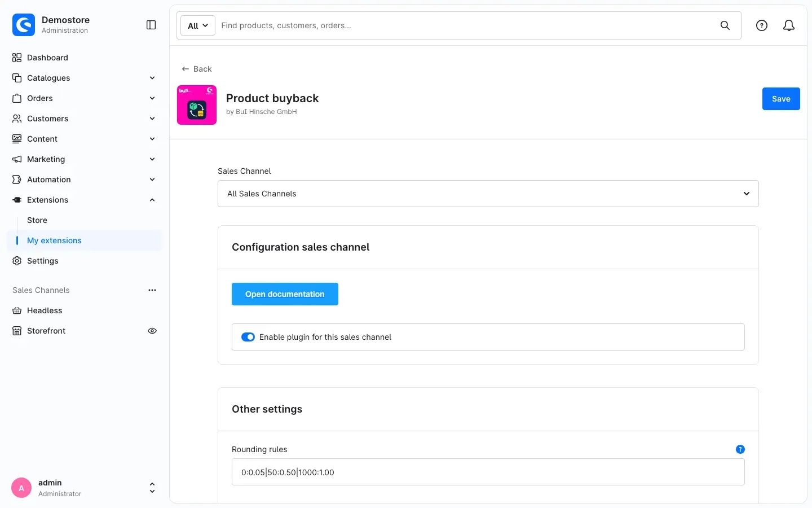Collapse the sidebar with the panel icon
This screenshot has height=508, width=812.
(x=151, y=25)
